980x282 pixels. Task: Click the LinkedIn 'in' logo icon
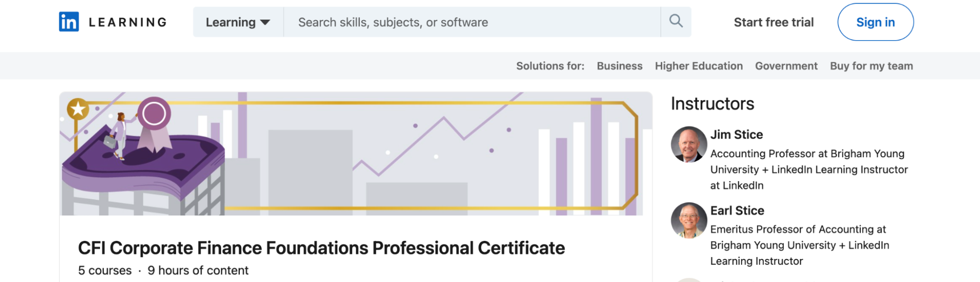[x=69, y=22]
